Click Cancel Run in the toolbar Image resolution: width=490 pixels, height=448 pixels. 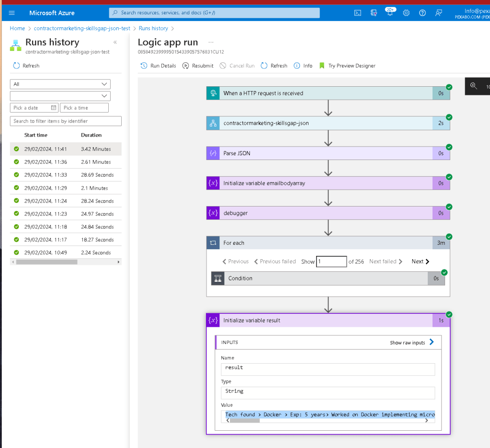click(x=237, y=66)
